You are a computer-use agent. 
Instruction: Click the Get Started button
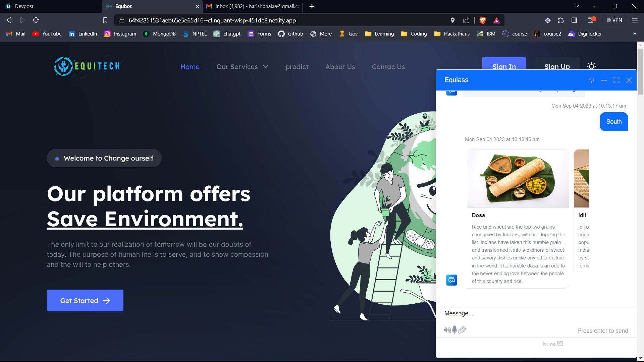(x=85, y=301)
